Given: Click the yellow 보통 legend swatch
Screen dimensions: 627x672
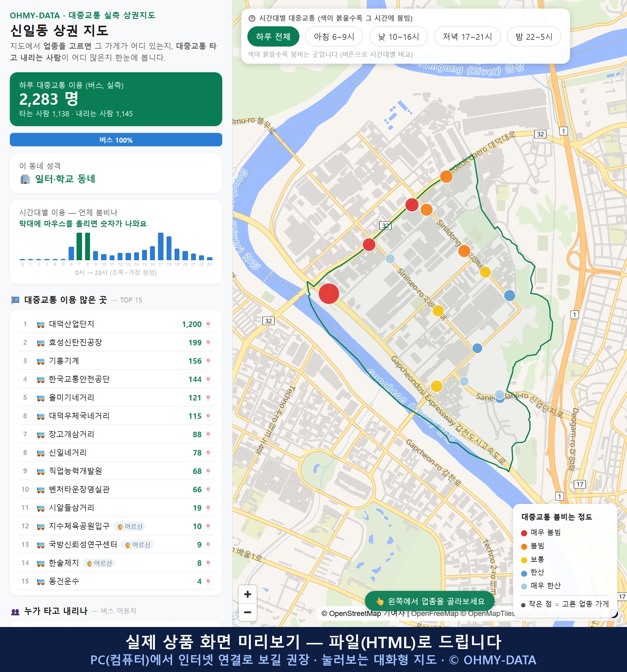Looking at the screenshot, I should coord(524,560).
